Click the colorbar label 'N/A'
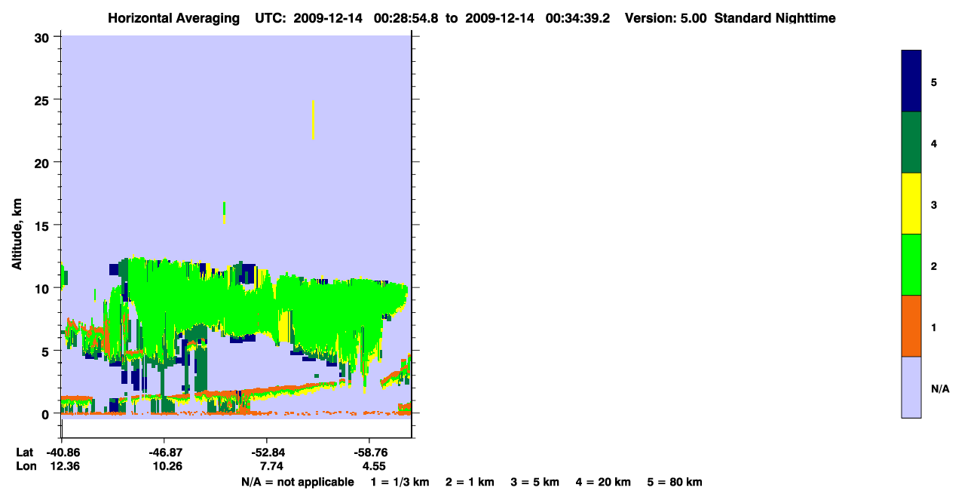 click(939, 389)
